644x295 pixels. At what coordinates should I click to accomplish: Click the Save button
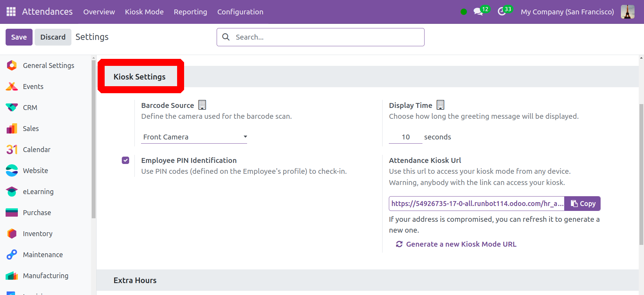[x=19, y=37]
